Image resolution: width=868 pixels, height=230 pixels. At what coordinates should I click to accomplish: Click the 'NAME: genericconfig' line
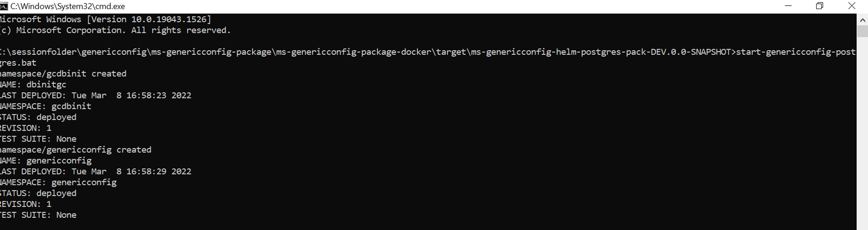tap(46, 160)
